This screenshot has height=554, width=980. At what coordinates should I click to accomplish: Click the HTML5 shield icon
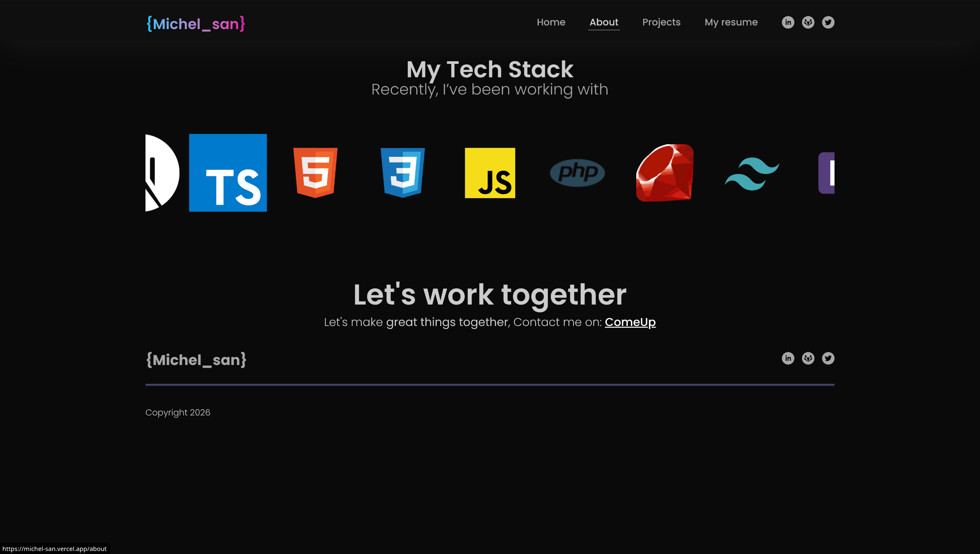(315, 173)
